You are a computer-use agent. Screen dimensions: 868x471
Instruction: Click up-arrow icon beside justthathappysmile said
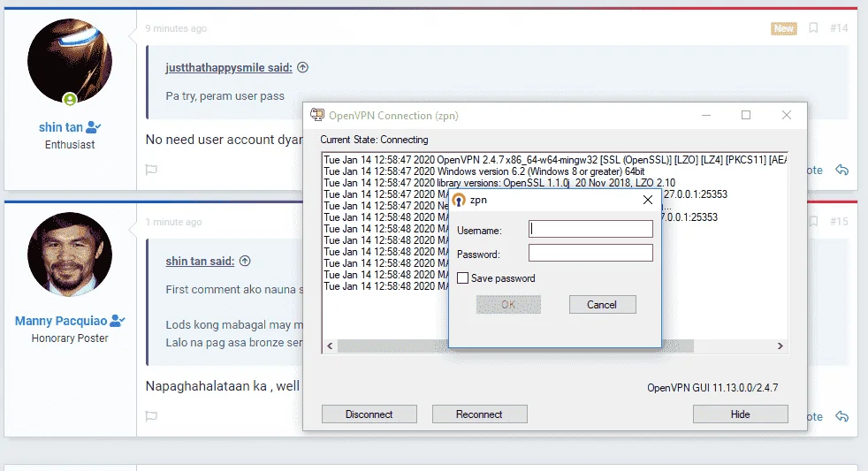[303, 67]
